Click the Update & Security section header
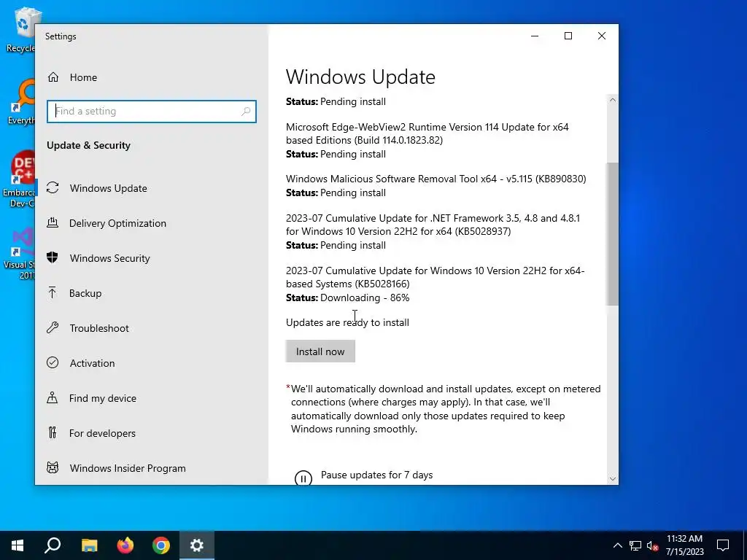747x560 pixels. coord(88,145)
